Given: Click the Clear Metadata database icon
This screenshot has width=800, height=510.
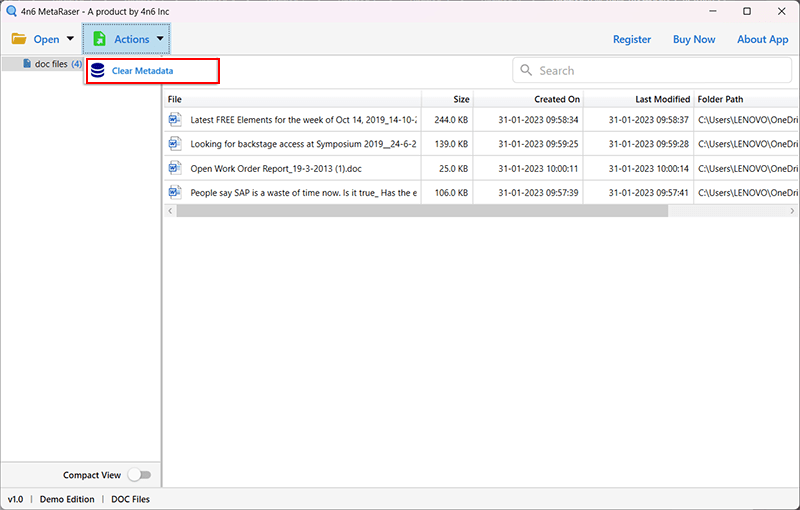Looking at the screenshot, I should [97, 71].
